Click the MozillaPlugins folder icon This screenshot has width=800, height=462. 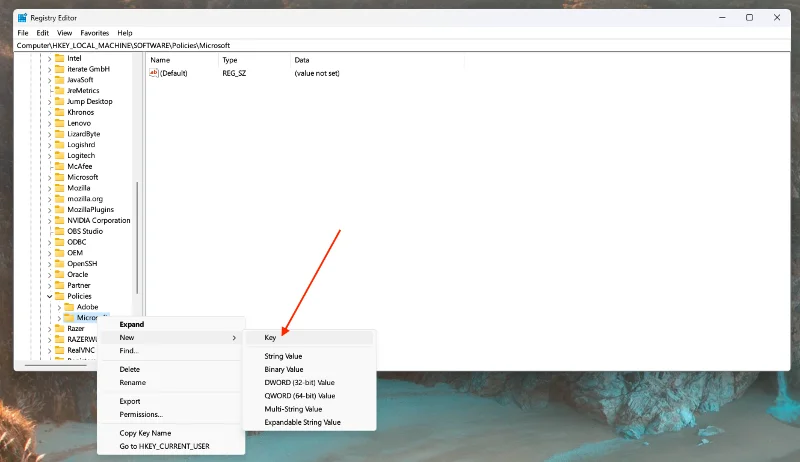(60, 210)
